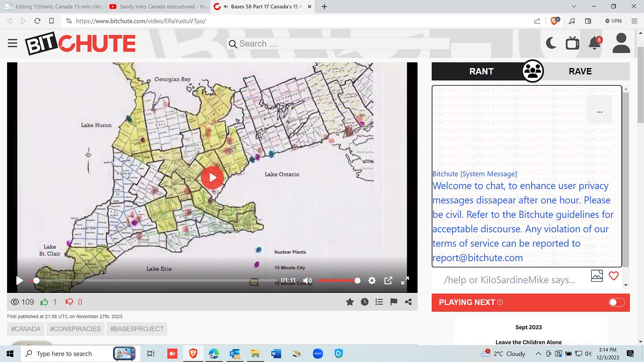Open the music note playlist icon

pyautogui.click(x=572, y=21)
